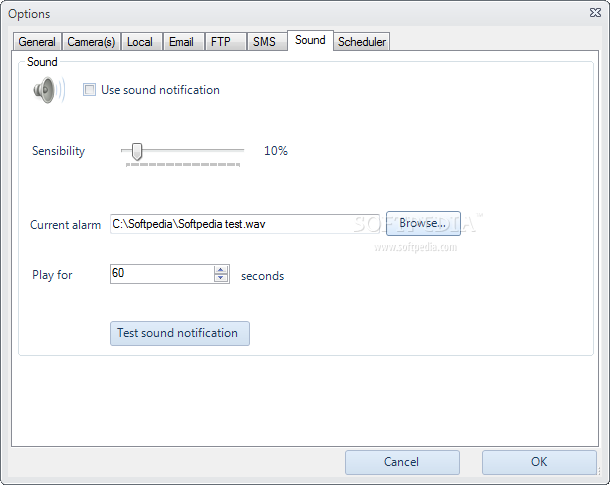Decrease Play for seconds with down arrow
610x485 pixels.
click(x=221, y=278)
